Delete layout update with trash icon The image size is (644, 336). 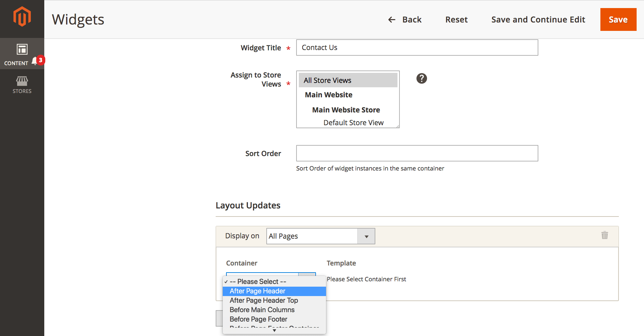point(604,235)
